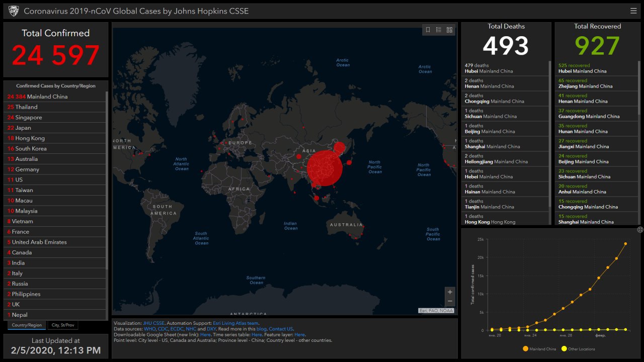Open the hamburger menu in the header
Image resolution: width=644 pixels, height=362 pixels.
[x=633, y=11]
